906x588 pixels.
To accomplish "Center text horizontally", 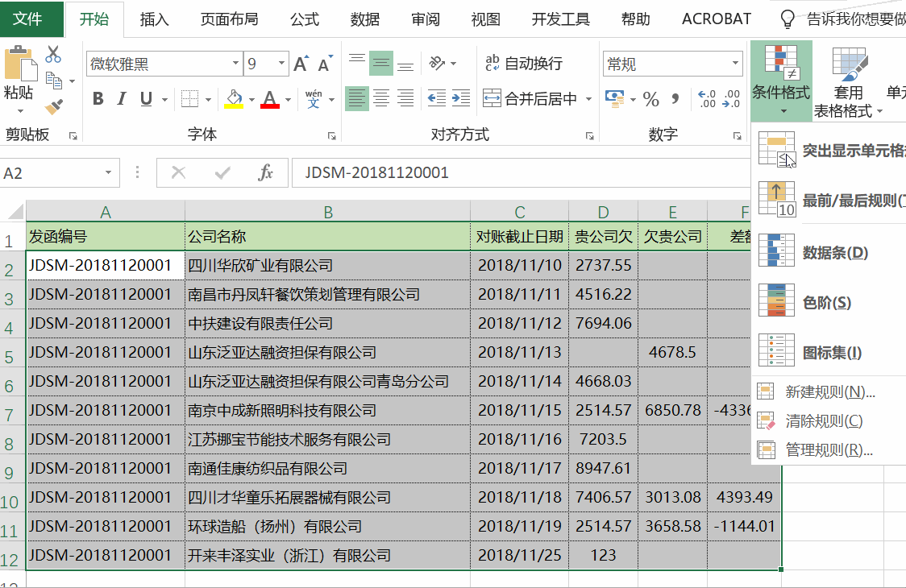I will [380, 98].
